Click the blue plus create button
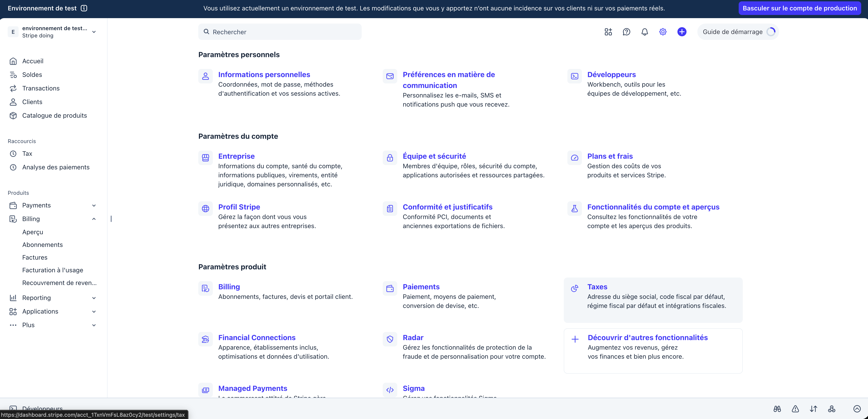The height and width of the screenshot is (419, 868). [x=682, y=32]
